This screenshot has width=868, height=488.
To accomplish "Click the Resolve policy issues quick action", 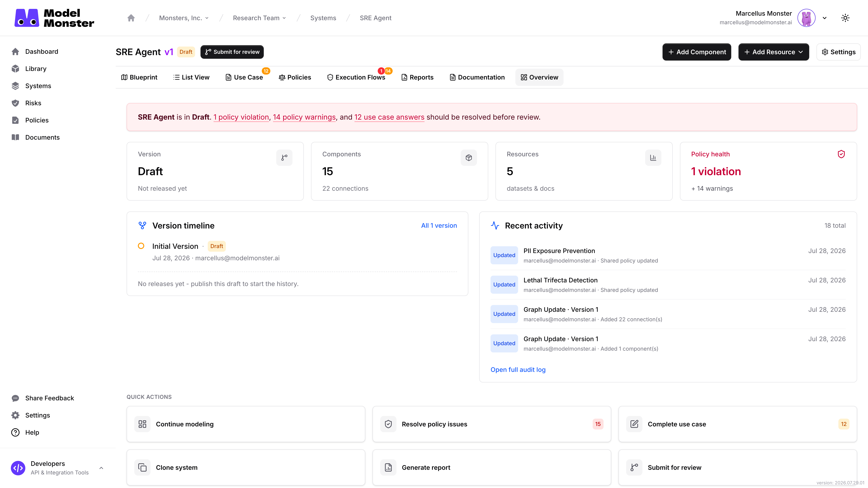I will click(492, 424).
